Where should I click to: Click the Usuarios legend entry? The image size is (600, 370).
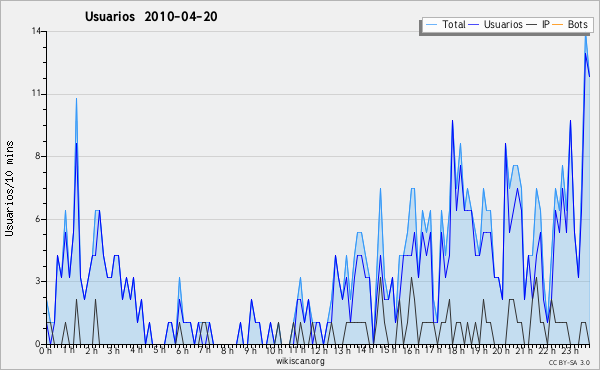coord(496,24)
